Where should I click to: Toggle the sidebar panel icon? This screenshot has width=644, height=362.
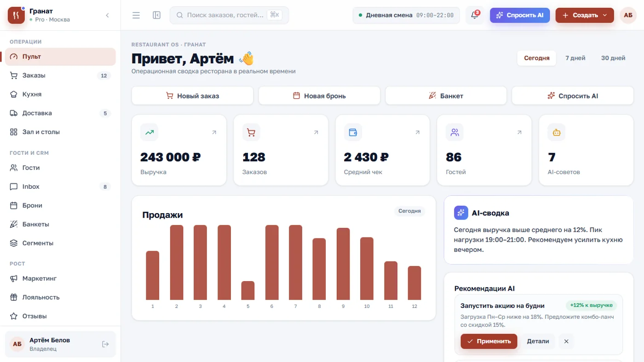(x=156, y=15)
